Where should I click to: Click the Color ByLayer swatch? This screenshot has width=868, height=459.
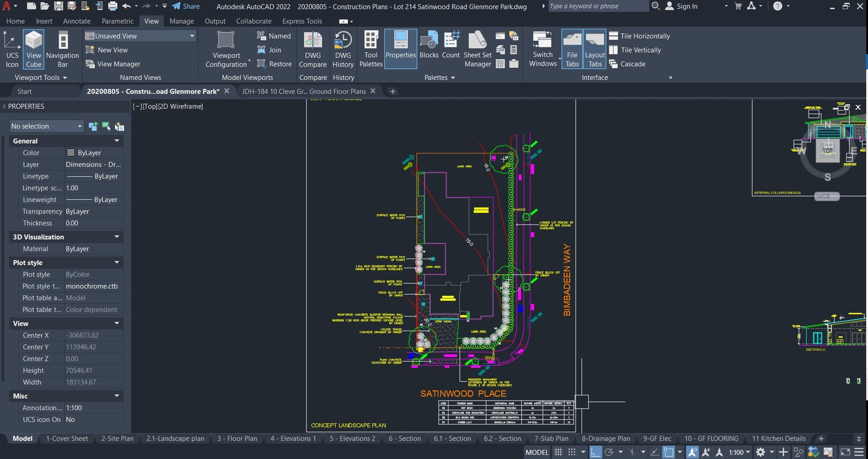click(71, 153)
